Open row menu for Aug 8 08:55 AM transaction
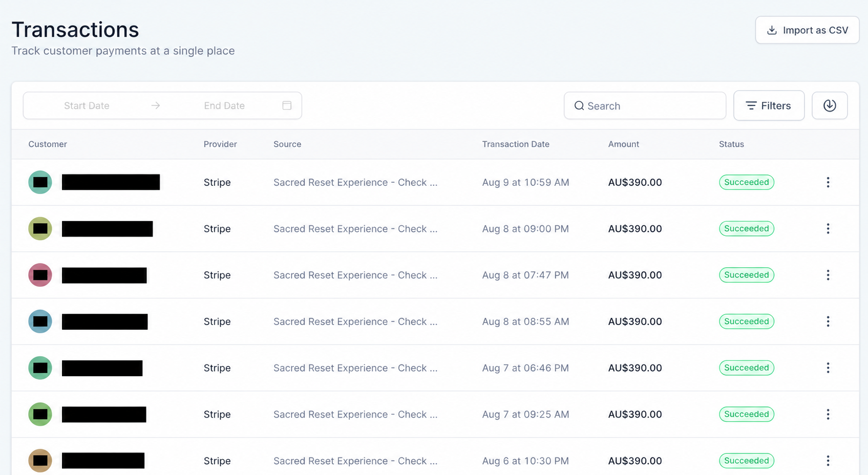 pos(828,321)
